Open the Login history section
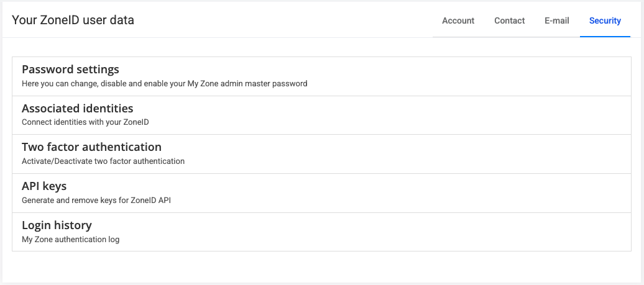Screen dimensions: 644x285 [57, 225]
